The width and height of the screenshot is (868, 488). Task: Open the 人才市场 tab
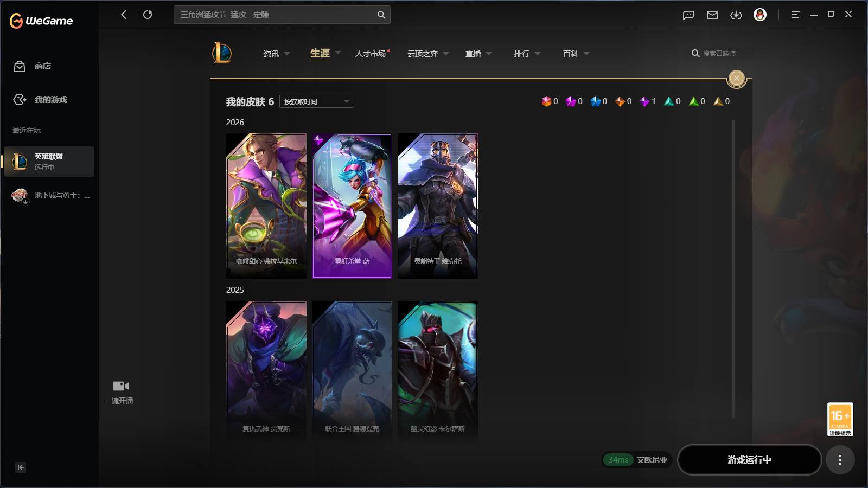[x=371, y=54]
